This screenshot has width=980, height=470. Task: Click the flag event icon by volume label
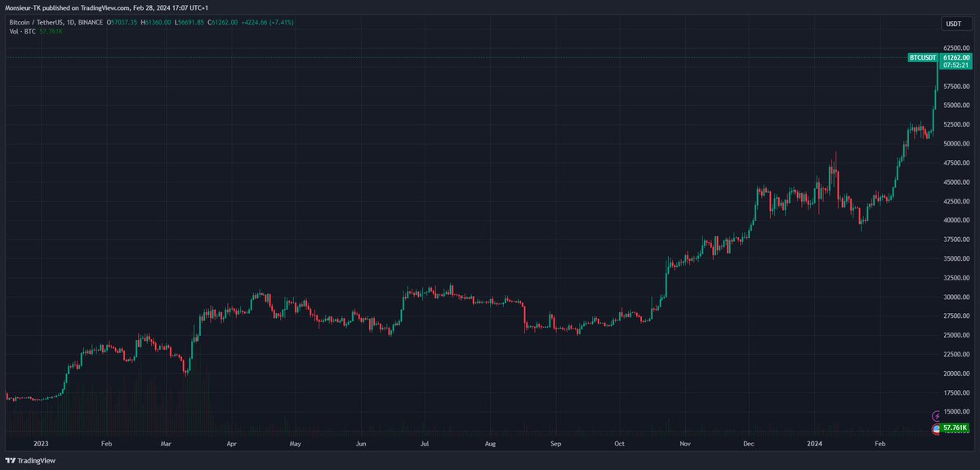pos(937,427)
